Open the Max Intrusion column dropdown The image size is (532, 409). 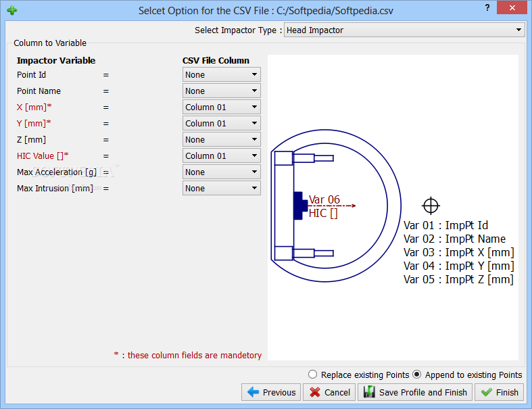pos(222,189)
